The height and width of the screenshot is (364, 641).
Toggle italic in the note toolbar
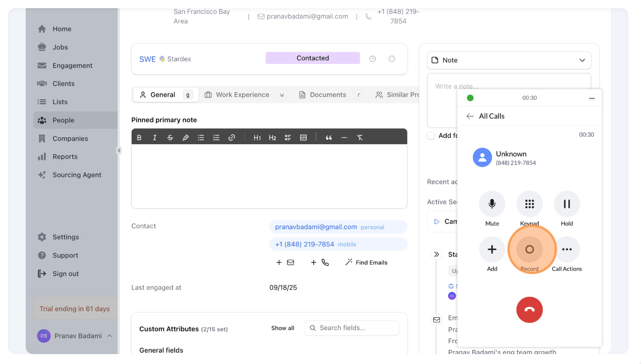(155, 138)
